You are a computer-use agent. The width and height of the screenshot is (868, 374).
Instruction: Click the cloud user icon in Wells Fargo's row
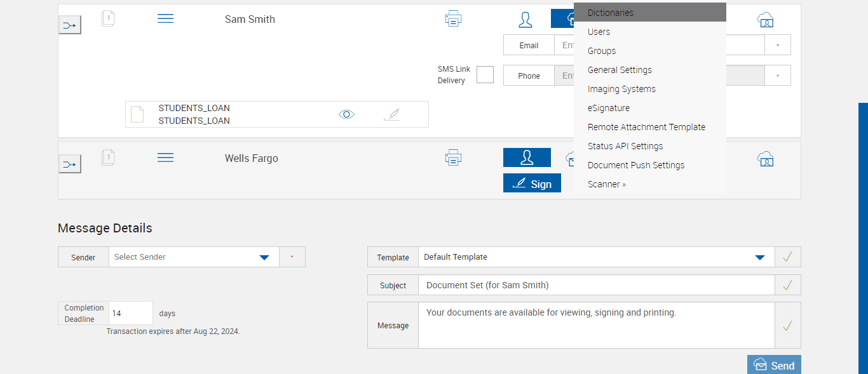click(765, 158)
